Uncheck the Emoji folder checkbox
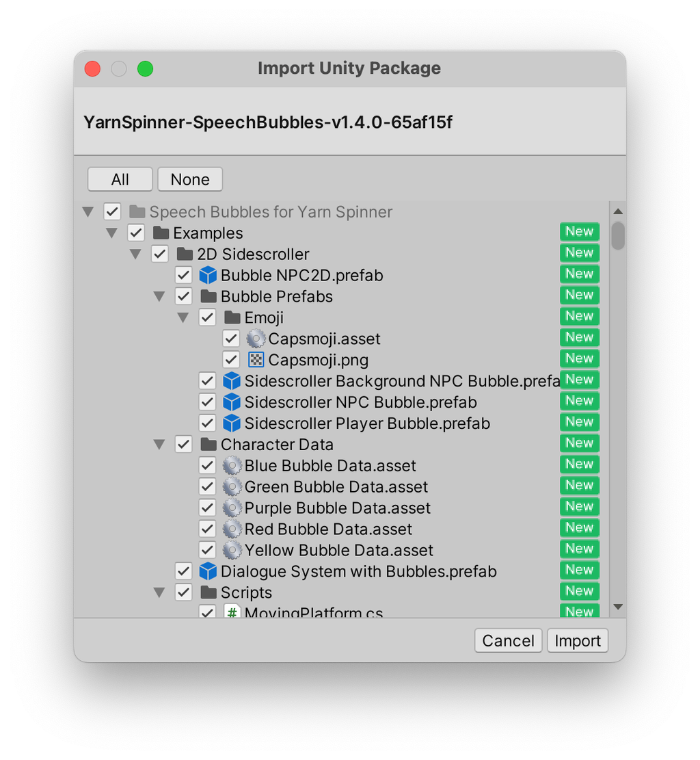The width and height of the screenshot is (700, 760). click(207, 317)
